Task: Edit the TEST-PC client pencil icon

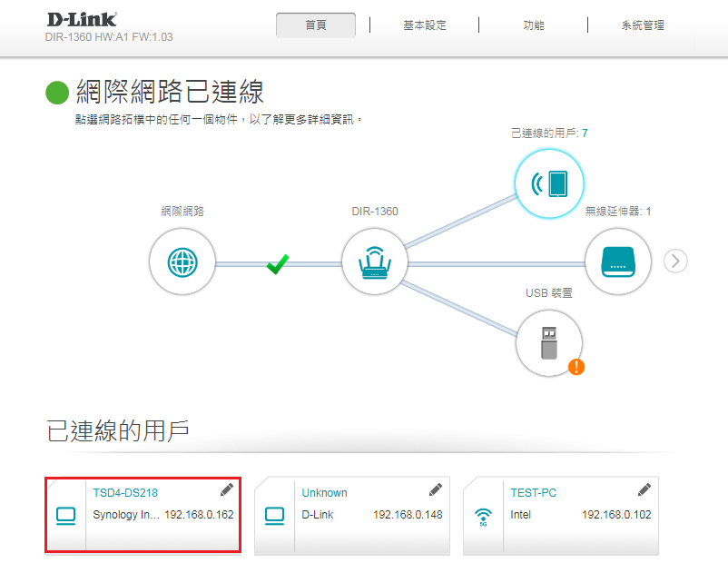Action: (644, 490)
